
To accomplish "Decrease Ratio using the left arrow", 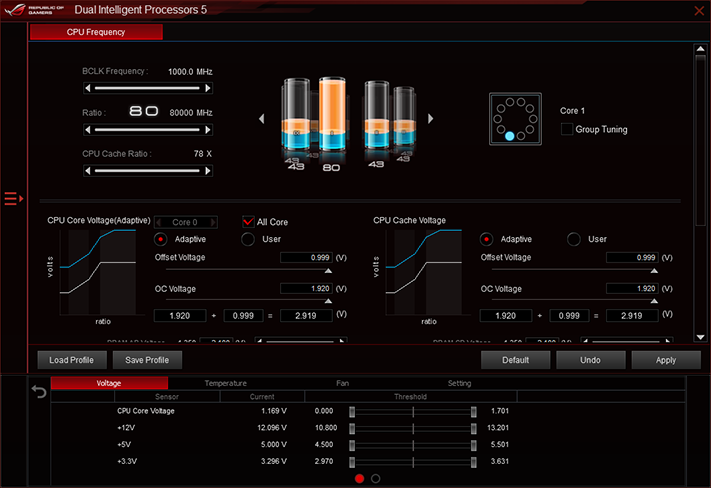I will (88, 130).
